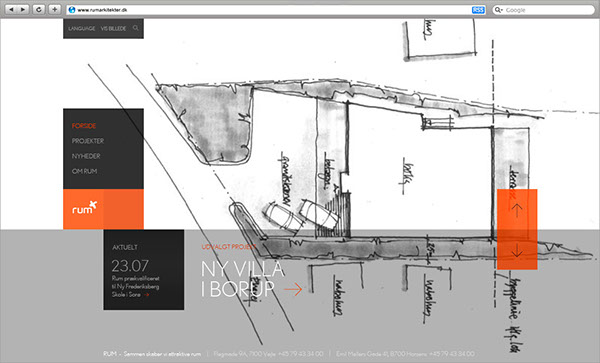Open the NY VILLA I BORUP project link
This screenshot has height=363, width=600.
click(x=243, y=279)
